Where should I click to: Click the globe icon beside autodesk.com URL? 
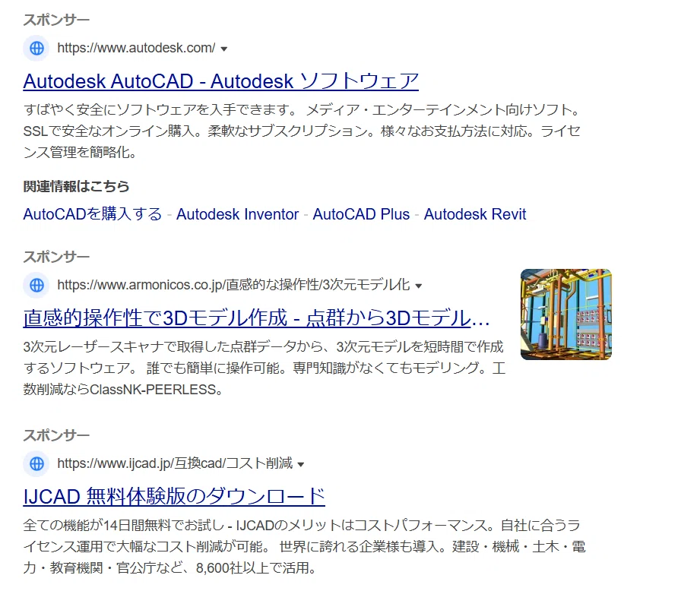(36, 48)
